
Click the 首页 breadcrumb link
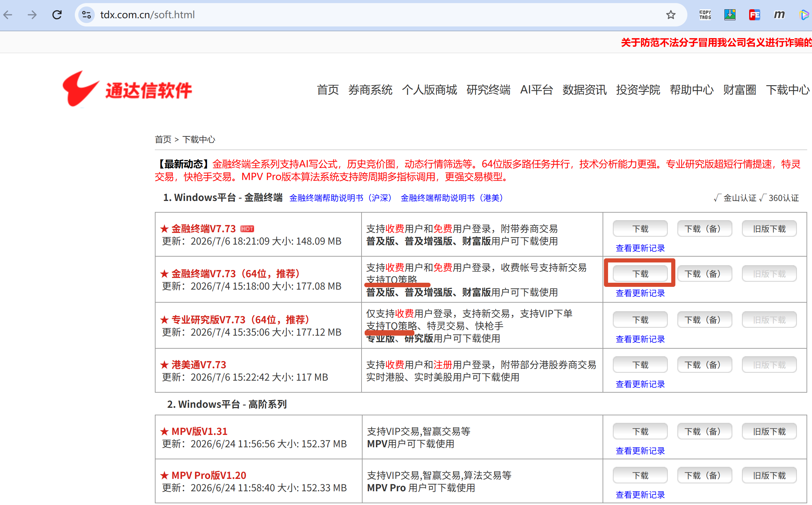pyautogui.click(x=163, y=139)
